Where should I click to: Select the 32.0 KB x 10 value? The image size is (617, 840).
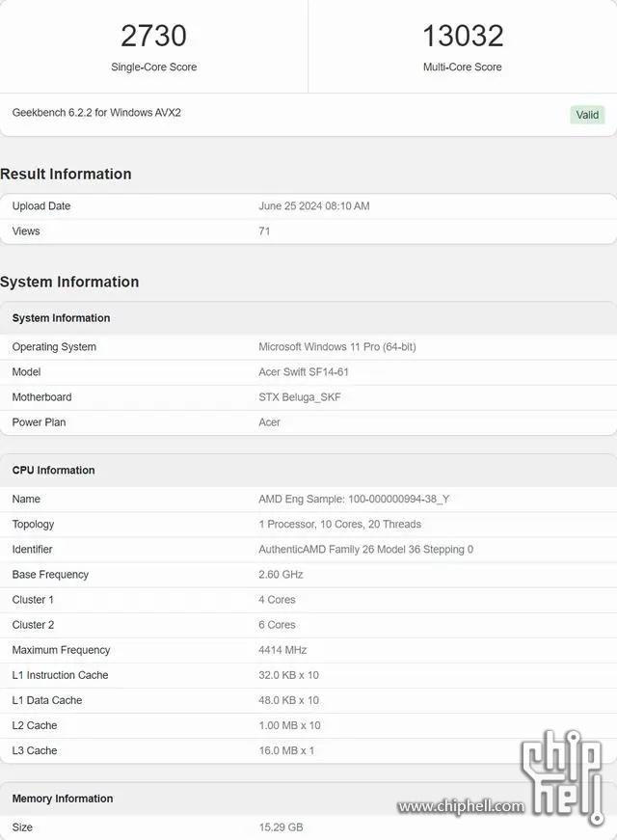click(x=288, y=675)
